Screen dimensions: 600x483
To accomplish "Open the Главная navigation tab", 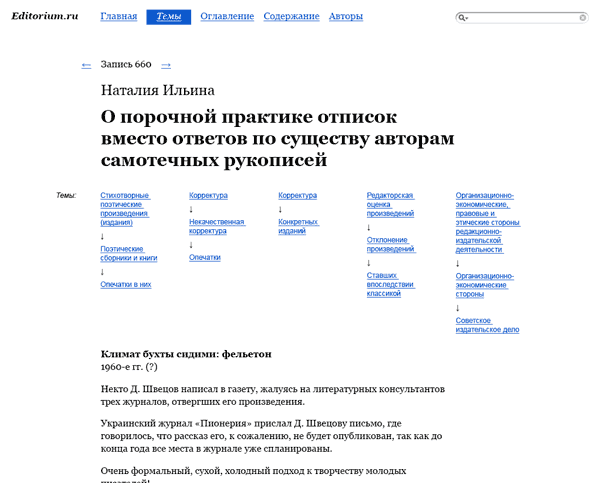I will pyautogui.click(x=119, y=17).
